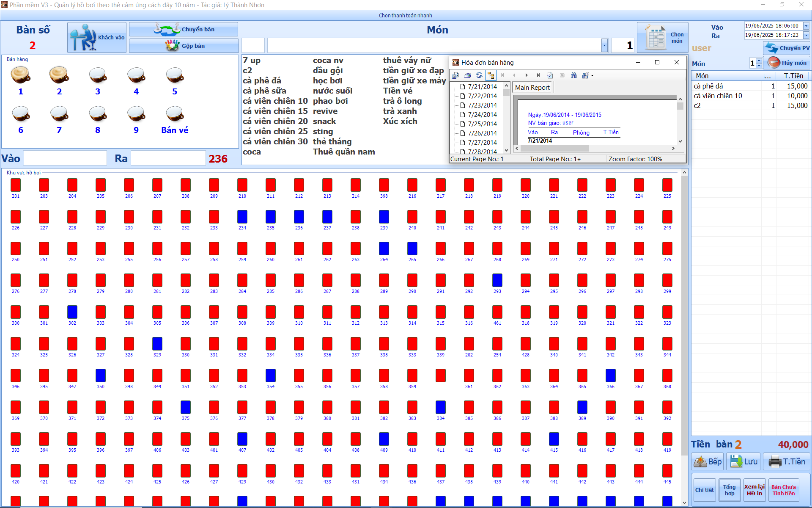Click the print report icon

click(467, 75)
